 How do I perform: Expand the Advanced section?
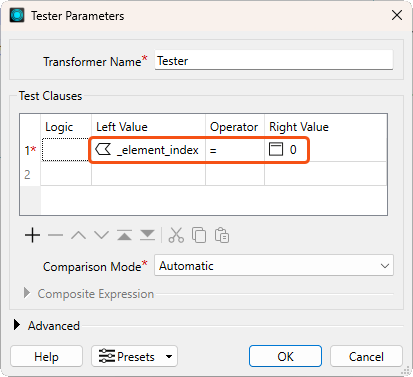(x=17, y=325)
